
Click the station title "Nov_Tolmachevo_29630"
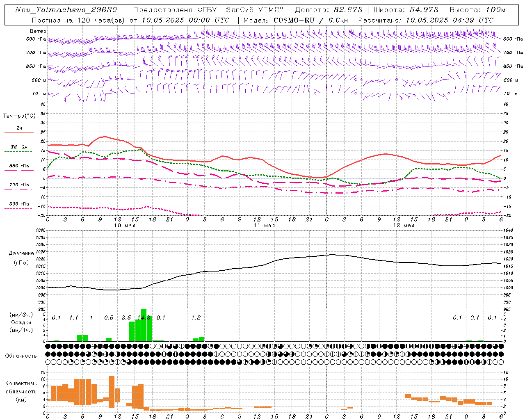coord(66,10)
